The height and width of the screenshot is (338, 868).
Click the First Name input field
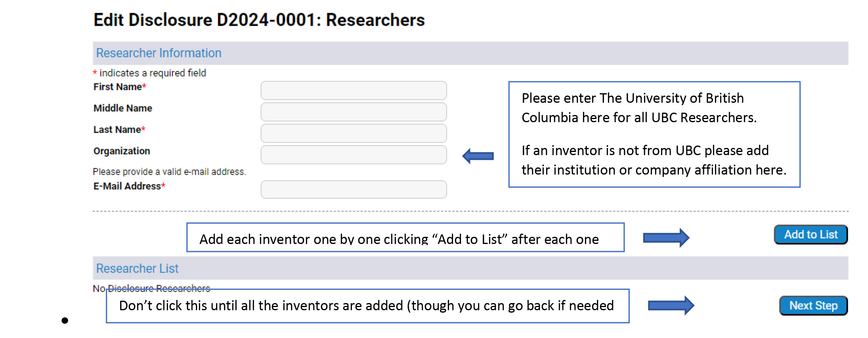pyautogui.click(x=354, y=90)
